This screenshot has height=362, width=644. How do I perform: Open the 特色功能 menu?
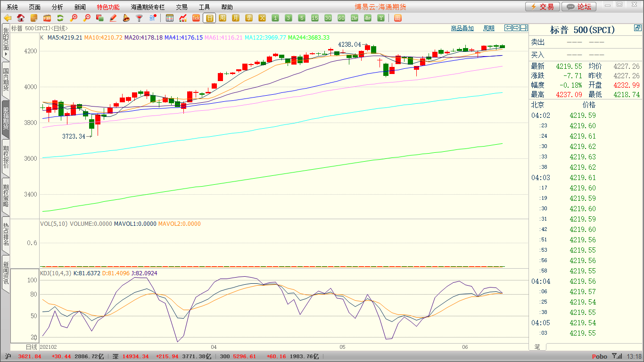(x=108, y=7)
